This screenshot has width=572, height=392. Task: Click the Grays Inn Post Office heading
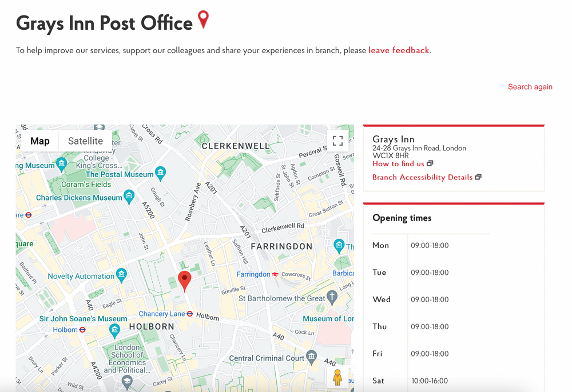pos(104,23)
